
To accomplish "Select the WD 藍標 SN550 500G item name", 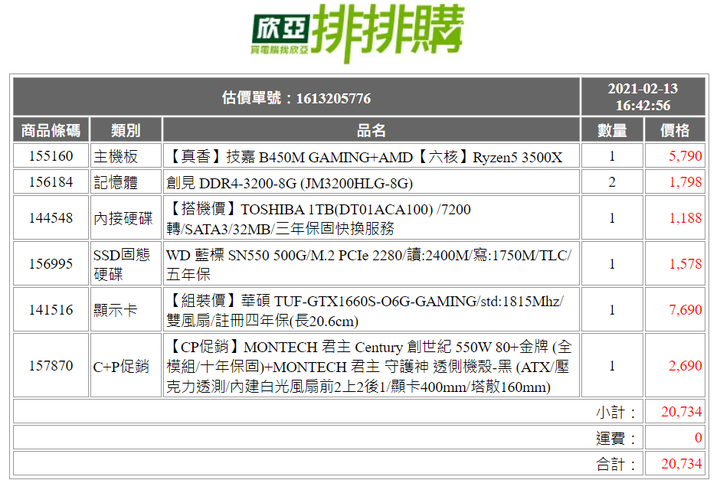I will click(x=371, y=264).
